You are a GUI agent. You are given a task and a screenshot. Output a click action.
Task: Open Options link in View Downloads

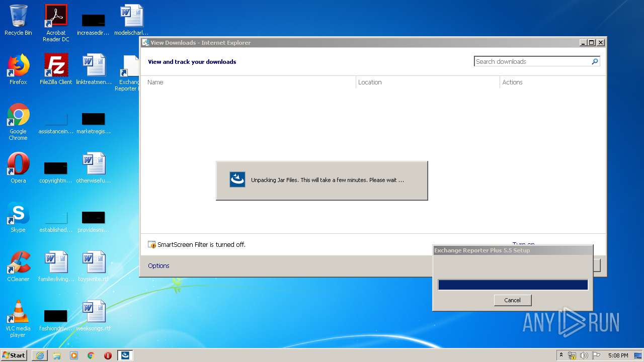point(158,266)
